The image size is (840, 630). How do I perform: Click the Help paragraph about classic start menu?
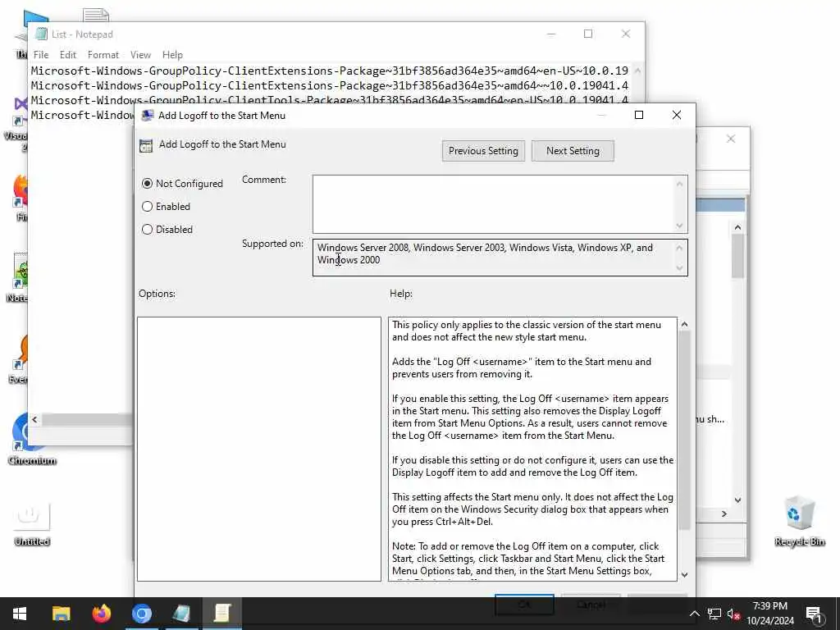(x=527, y=331)
